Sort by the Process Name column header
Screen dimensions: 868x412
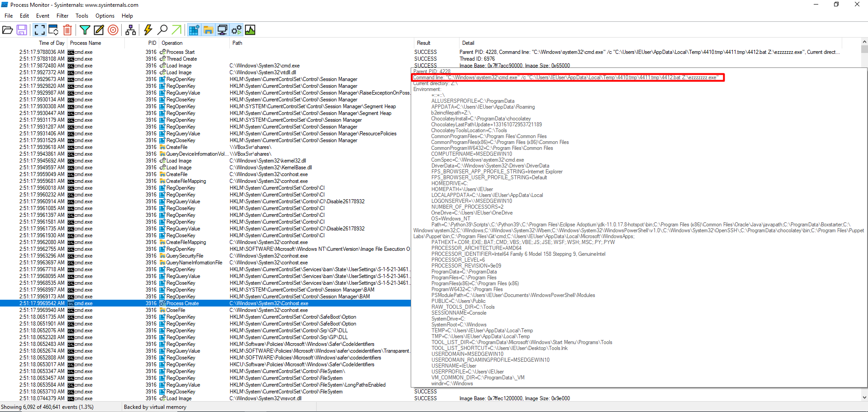click(x=95, y=43)
